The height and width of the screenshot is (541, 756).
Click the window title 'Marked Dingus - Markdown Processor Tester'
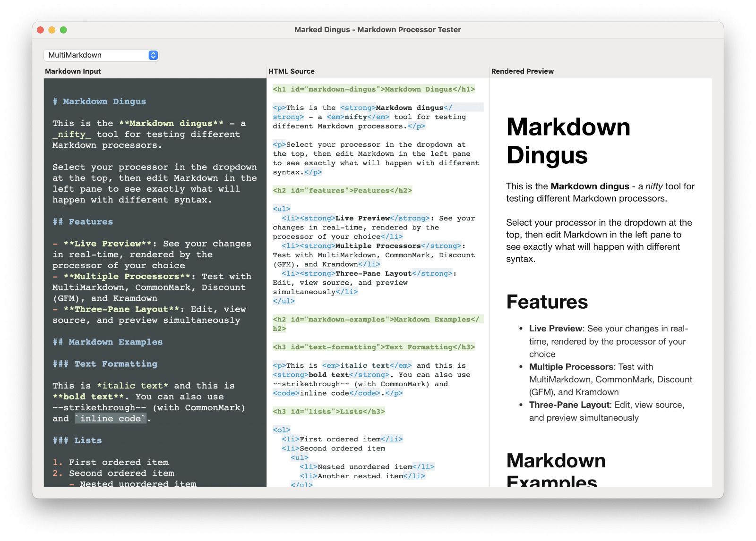point(378,30)
